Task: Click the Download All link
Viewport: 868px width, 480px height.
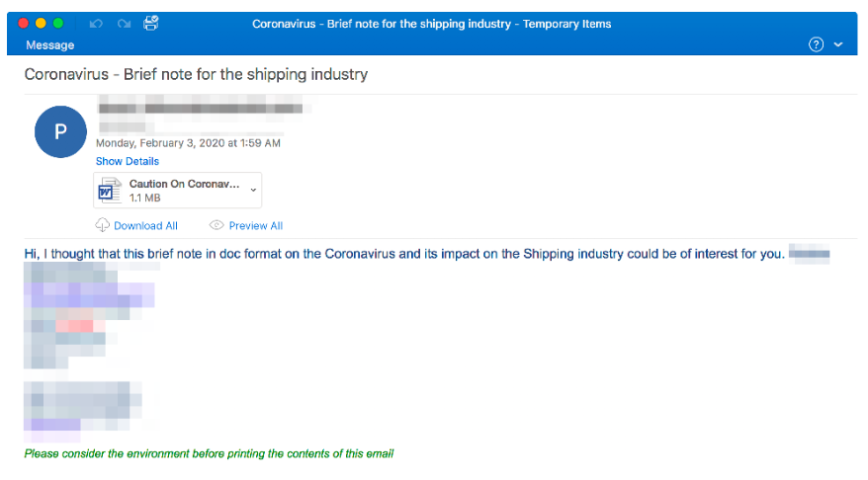Action: (x=146, y=226)
